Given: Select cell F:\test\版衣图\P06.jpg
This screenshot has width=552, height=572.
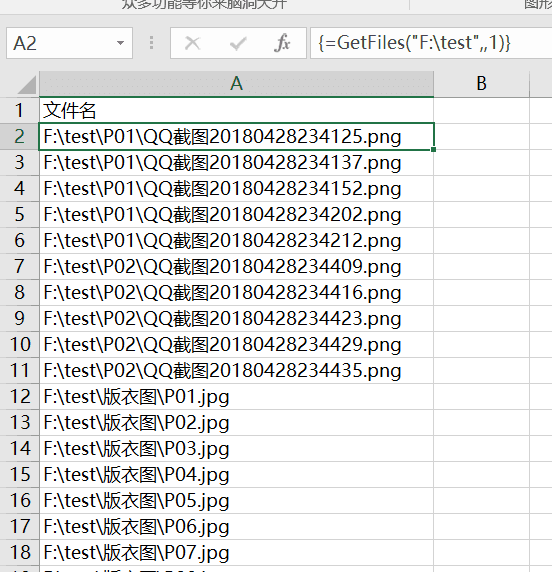Looking at the screenshot, I should tap(236, 527).
